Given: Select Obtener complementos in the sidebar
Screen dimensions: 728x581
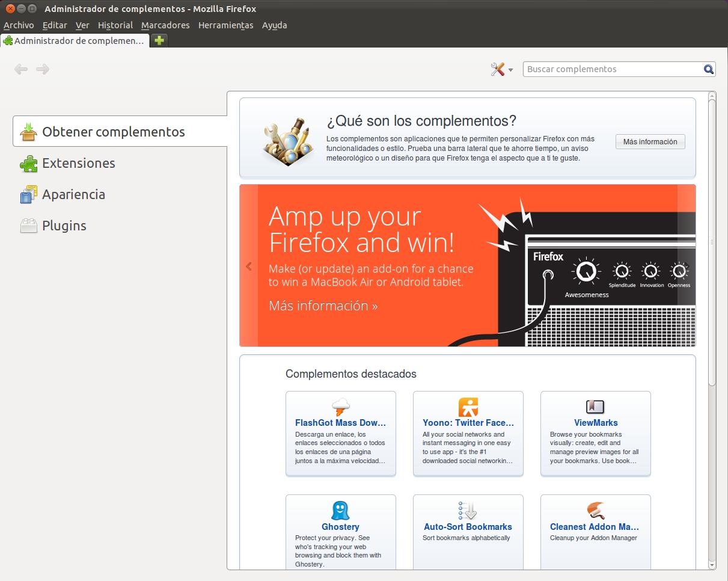Looking at the screenshot, I should click(120, 132).
